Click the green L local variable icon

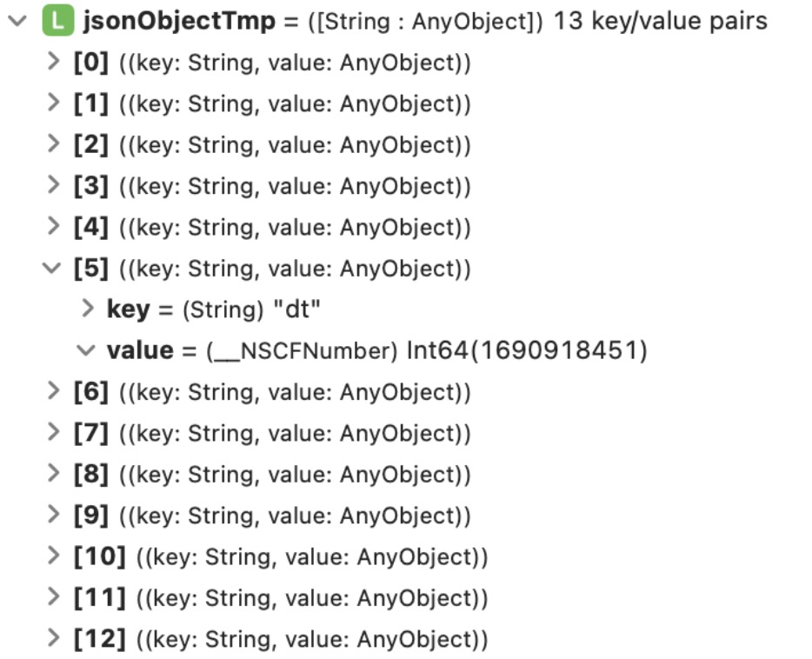[57, 22]
